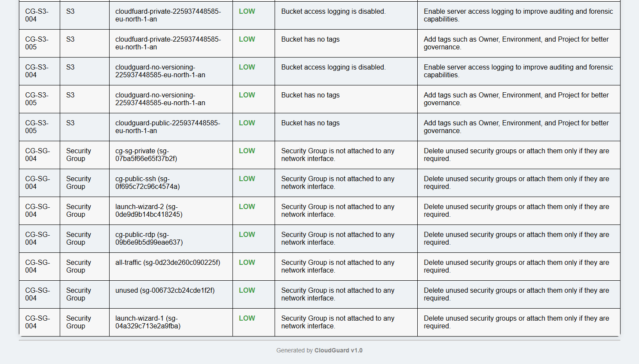Image resolution: width=639 pixels, height=364 pixels.
Task: Click 'not attached' description for launch-wizard-1
Action: [338, 322]
